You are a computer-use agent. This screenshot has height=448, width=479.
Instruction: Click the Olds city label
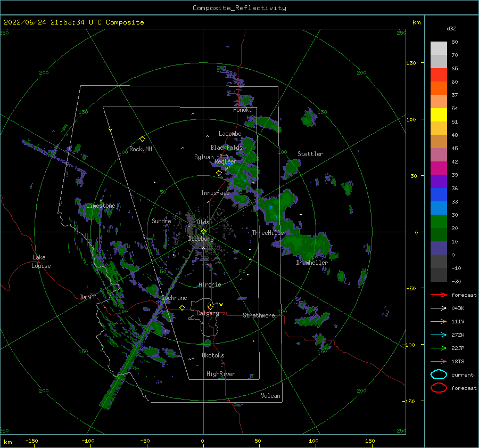(x=203, y=222)
